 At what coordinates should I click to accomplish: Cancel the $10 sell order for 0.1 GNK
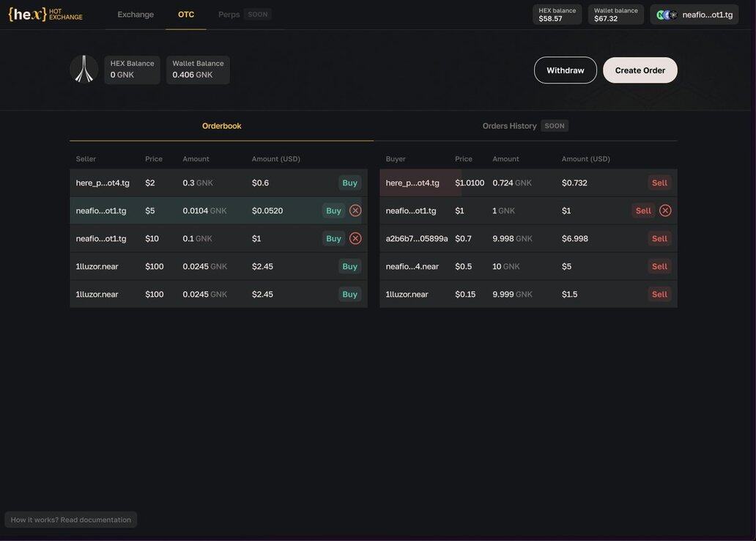(x=355, y=238)
